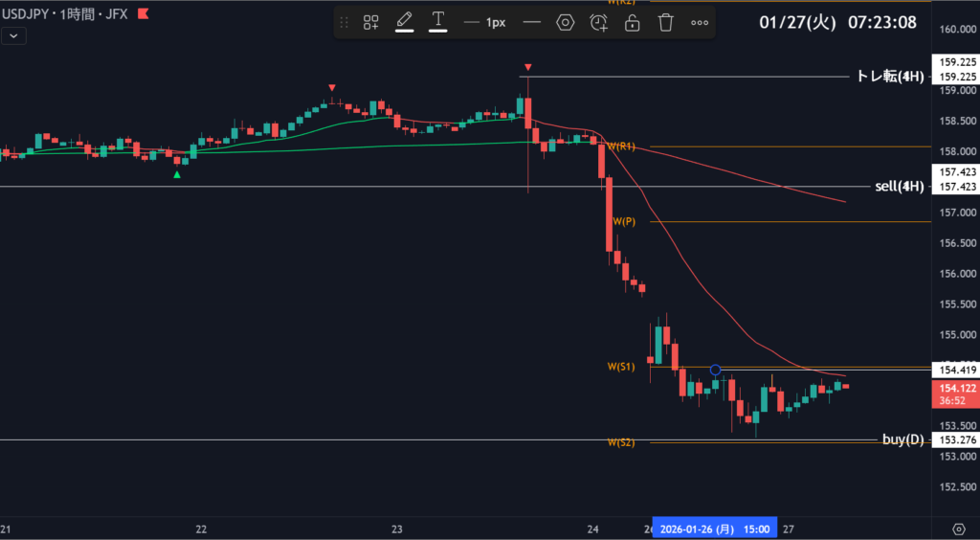Delete drawing with the trash icon
The height and width of the screenshot is (540, 980).
point(666,22)
